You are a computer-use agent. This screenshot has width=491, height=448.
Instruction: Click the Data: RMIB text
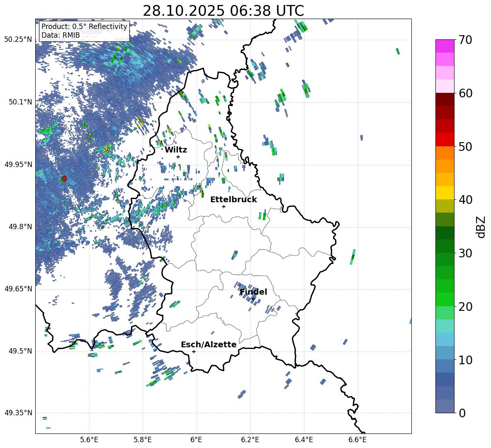(61, 35)
